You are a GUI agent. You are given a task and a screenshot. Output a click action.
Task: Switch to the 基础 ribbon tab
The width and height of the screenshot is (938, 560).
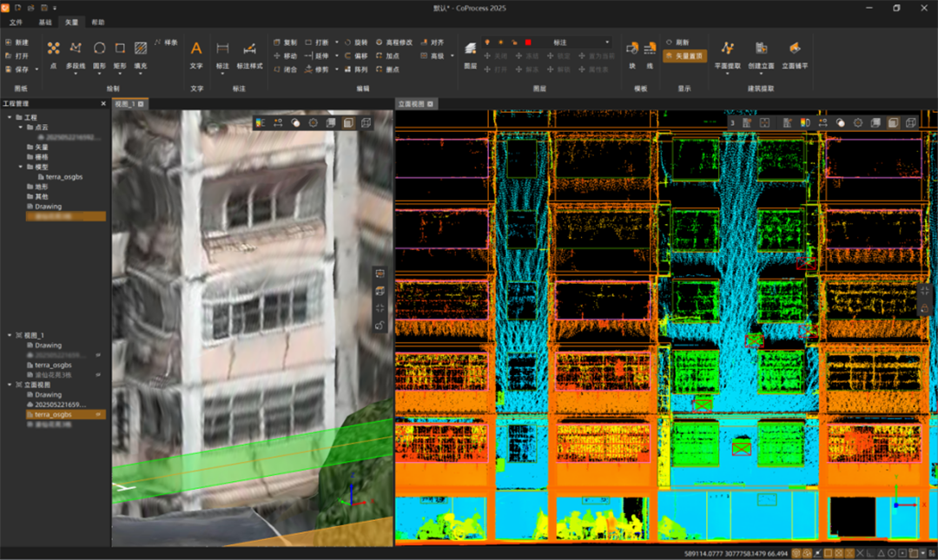point(45,22)
